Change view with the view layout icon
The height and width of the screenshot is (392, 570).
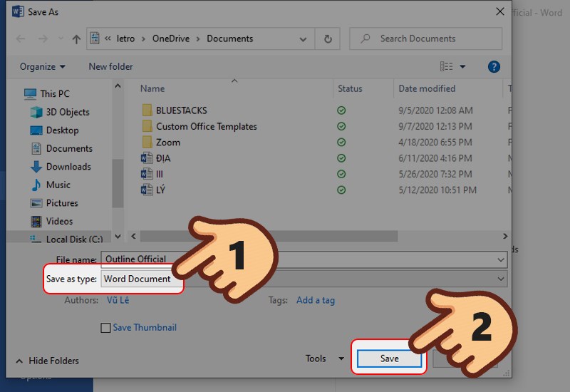point(447,66)
